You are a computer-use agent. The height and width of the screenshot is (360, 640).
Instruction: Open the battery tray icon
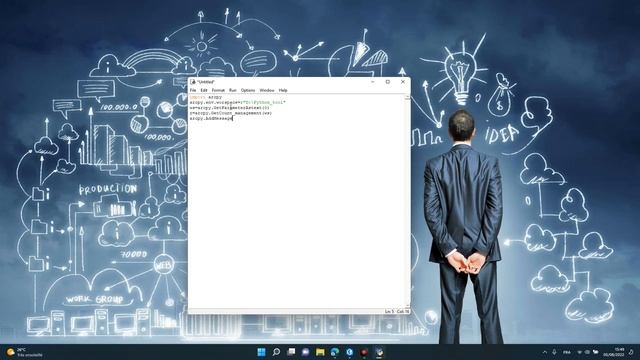point(596,352)
